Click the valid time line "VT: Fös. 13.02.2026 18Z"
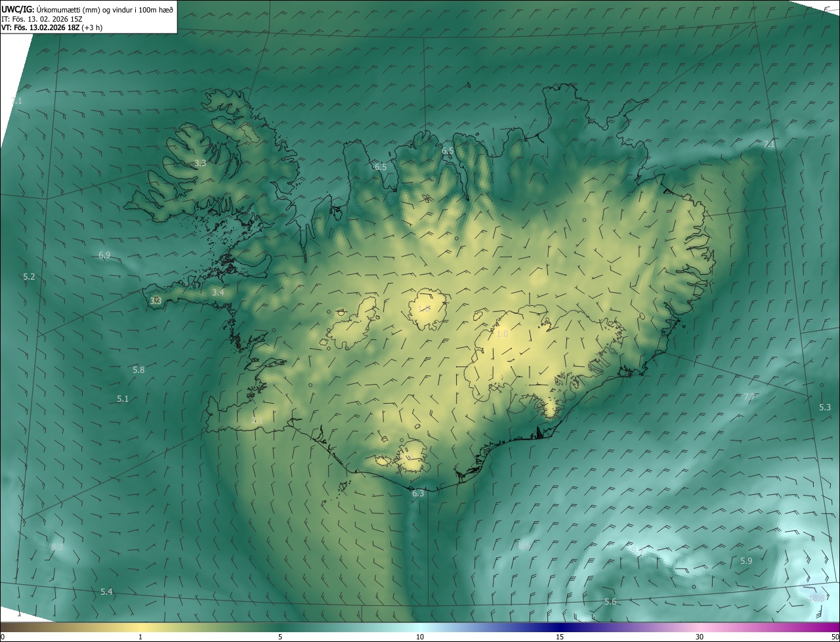This screenshot has width=840, height=642. coord(41,28)
